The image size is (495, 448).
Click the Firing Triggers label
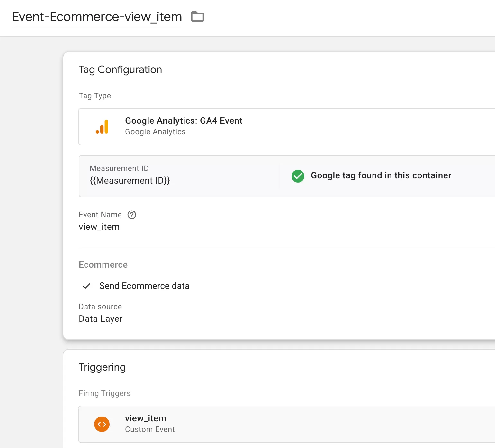tap(105, 393)
